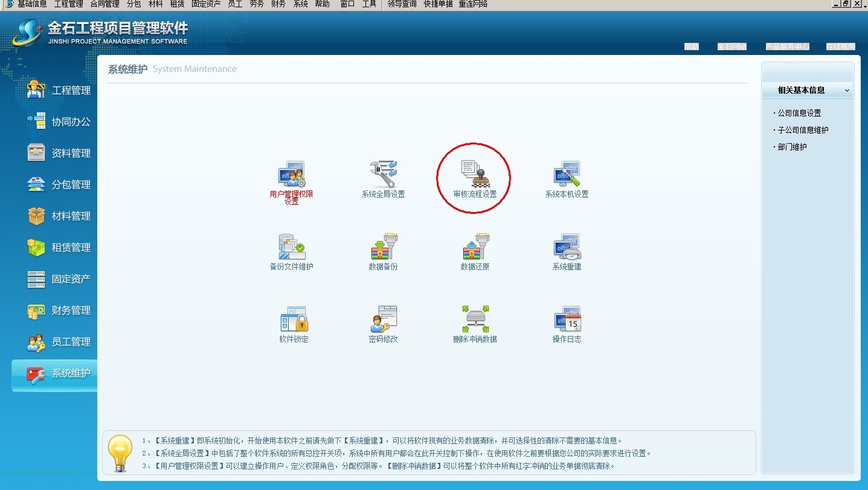Select 财务管理 in the sidebar
Viewport: 868px width, 490px height.
(x=59, y=311)
